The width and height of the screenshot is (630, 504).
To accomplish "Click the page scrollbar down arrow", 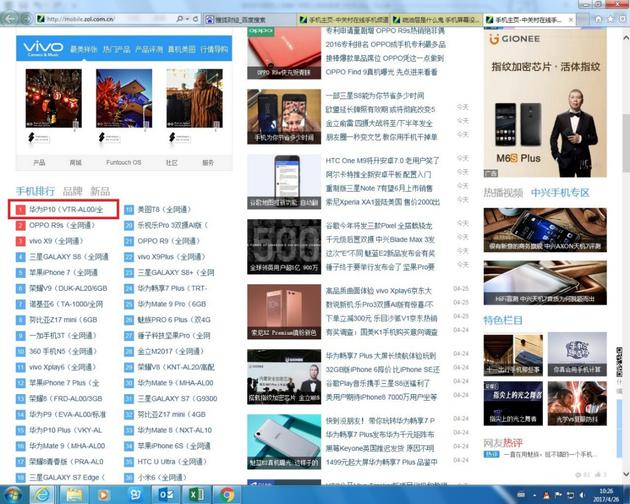I will click(x=626, y=474).
